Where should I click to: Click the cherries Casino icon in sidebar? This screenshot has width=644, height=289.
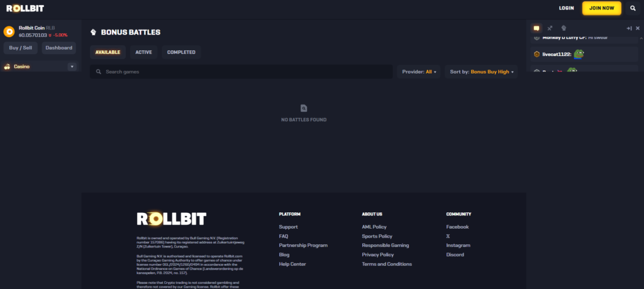point(8,67)
